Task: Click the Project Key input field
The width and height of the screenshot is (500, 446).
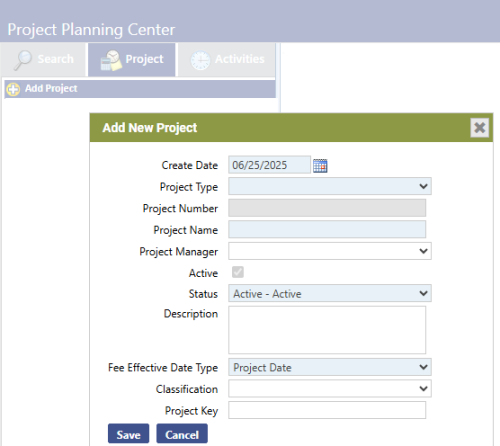Action: click(x=327, y=410)
